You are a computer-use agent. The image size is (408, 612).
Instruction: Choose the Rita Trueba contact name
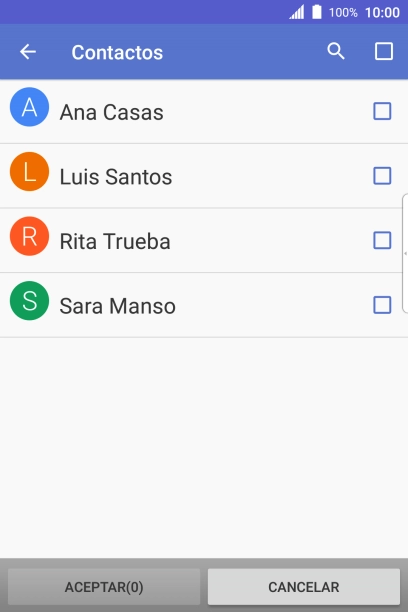click(x=115, y=242)
